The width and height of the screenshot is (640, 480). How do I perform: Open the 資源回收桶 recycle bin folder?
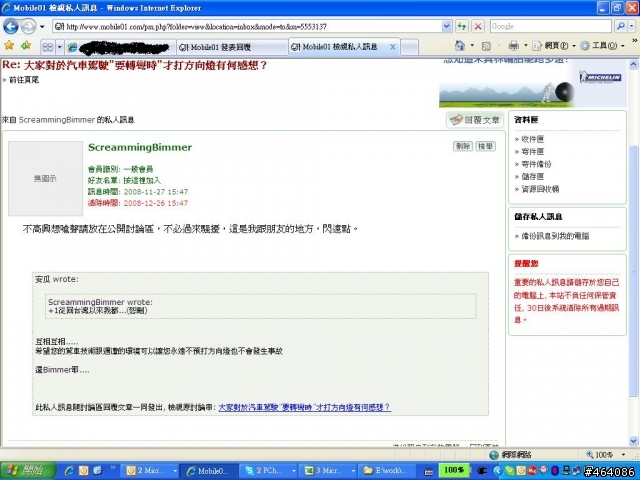coord(540,189)
